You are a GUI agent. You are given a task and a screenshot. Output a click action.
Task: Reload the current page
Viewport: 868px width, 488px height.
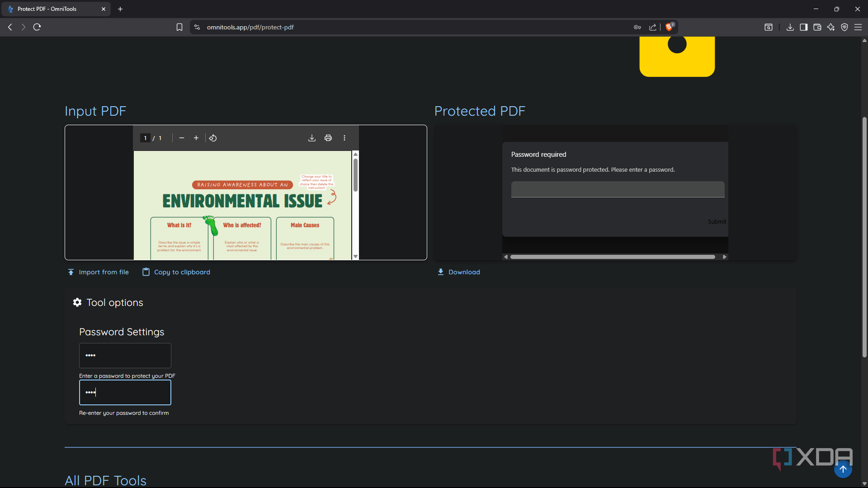pyautogui.click(x=37, y=27)
